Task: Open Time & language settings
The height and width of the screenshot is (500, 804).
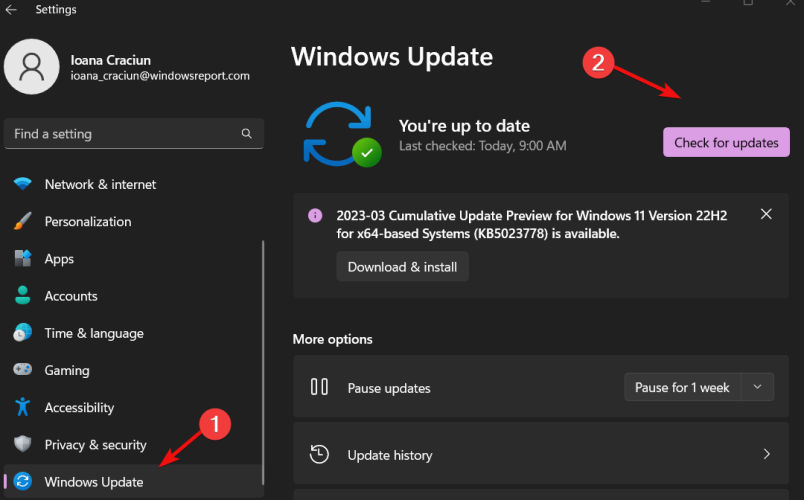Action: 133,333
